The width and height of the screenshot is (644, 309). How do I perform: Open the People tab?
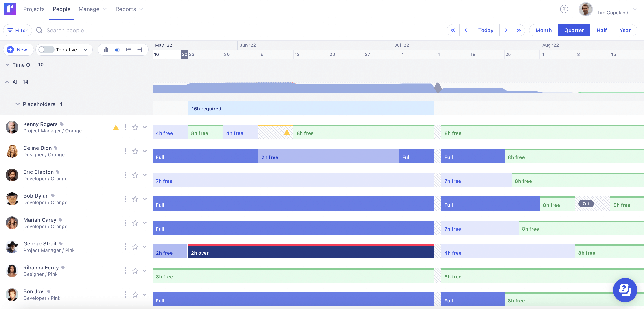tap(61, 9)
